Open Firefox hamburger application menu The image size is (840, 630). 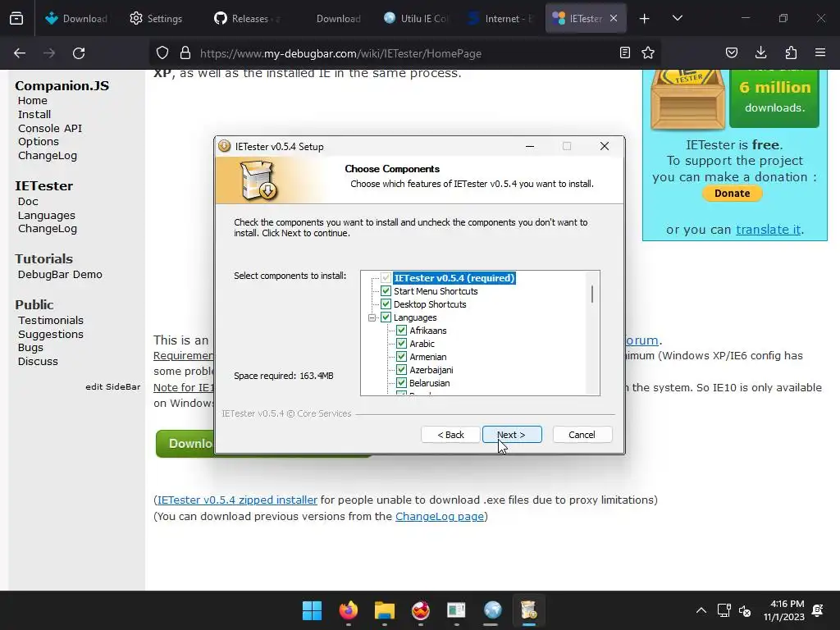(x=820, y=52)
